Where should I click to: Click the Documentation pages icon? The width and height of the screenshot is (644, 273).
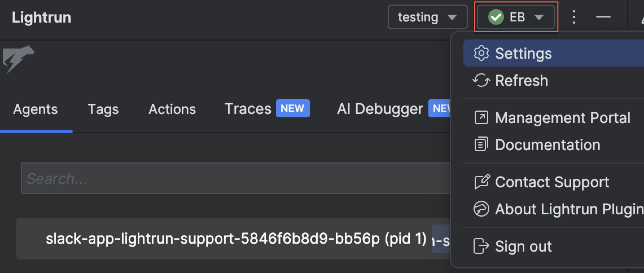(481, 144)
